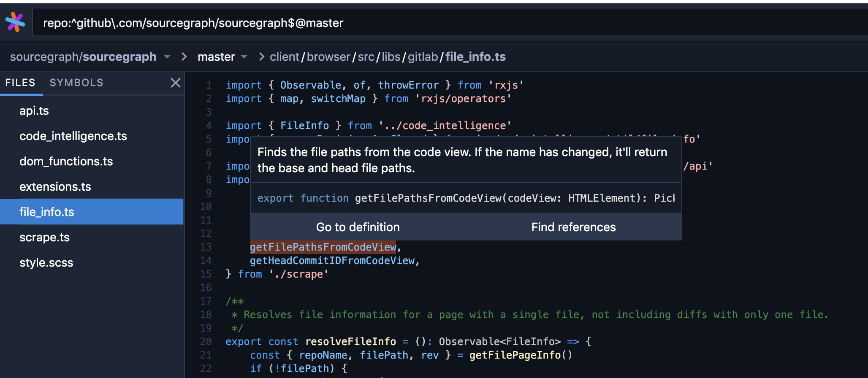
Task: Click throwError token on line 1
Action: click(x=408, y=85)
